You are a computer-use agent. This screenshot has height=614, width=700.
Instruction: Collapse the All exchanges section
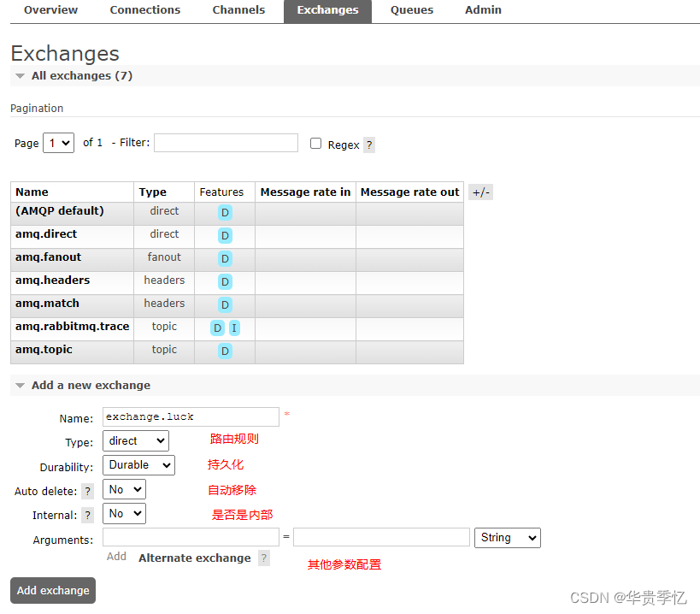[20, 75]
